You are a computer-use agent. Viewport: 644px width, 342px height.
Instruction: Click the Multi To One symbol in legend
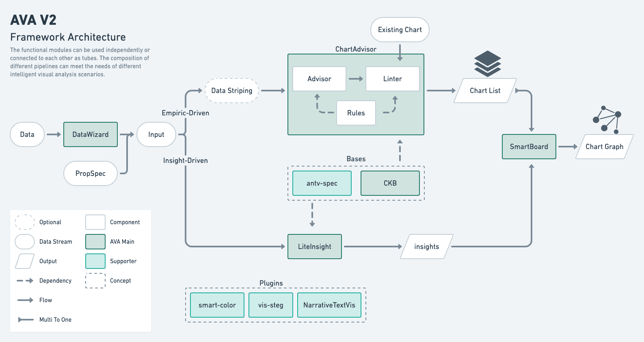(26, 320)
